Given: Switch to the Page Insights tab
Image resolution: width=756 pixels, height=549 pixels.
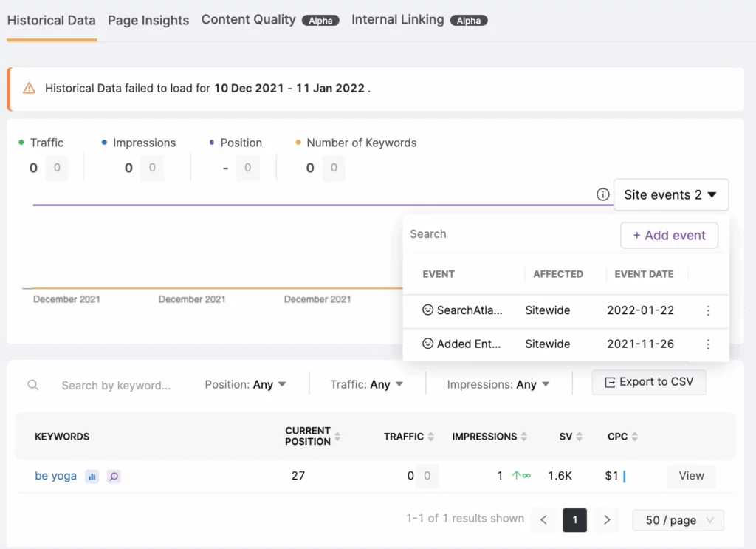Looking at the screenshot, I should pyautogui.click(x=148, y=21).
